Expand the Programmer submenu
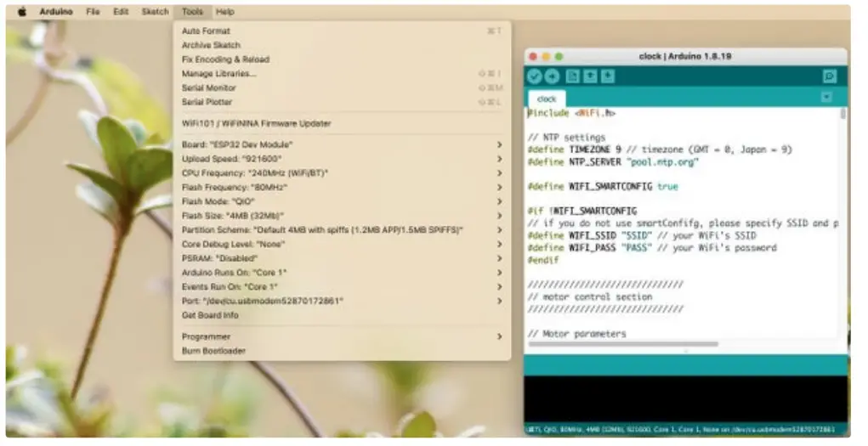The width and height of the screenshot is (868, 446). click(x=342, y=336)
